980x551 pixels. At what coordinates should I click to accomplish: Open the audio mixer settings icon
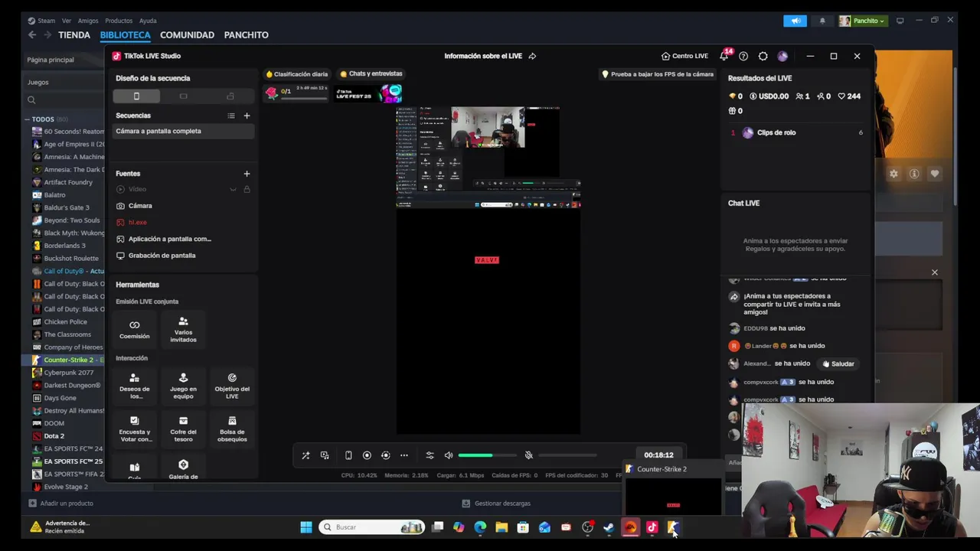click(430, 455)
